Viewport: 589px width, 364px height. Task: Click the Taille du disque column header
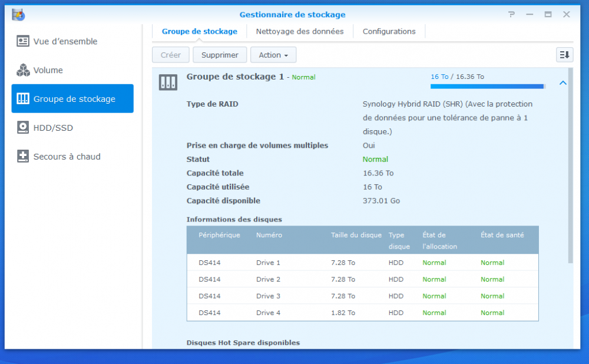356,235
